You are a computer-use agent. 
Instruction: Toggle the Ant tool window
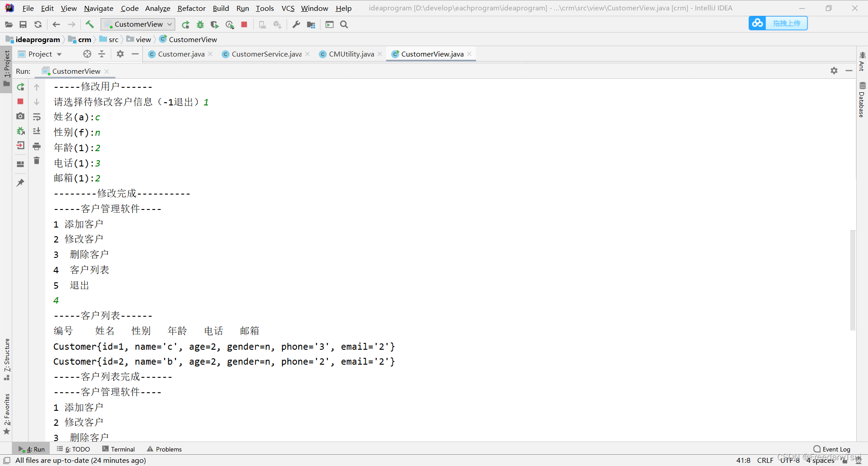coord(862,62)
